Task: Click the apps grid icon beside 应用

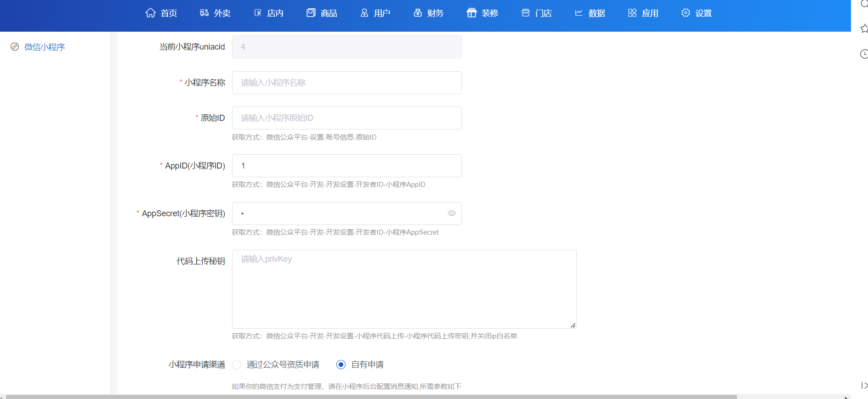Action: point(632,13)
